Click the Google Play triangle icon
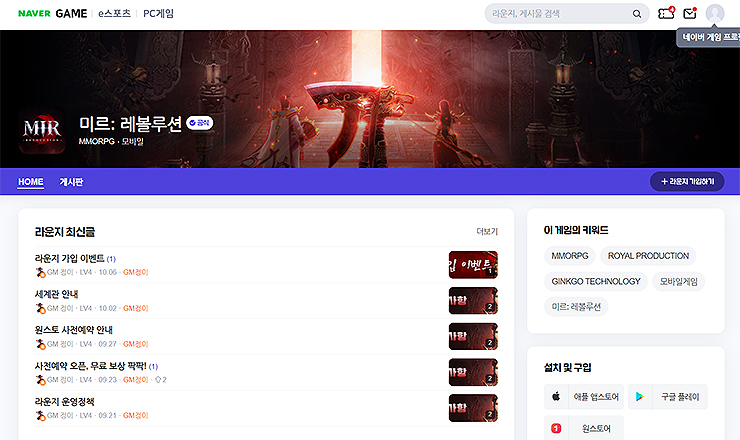This screenshot has height=440, width=740. [640, 397]
